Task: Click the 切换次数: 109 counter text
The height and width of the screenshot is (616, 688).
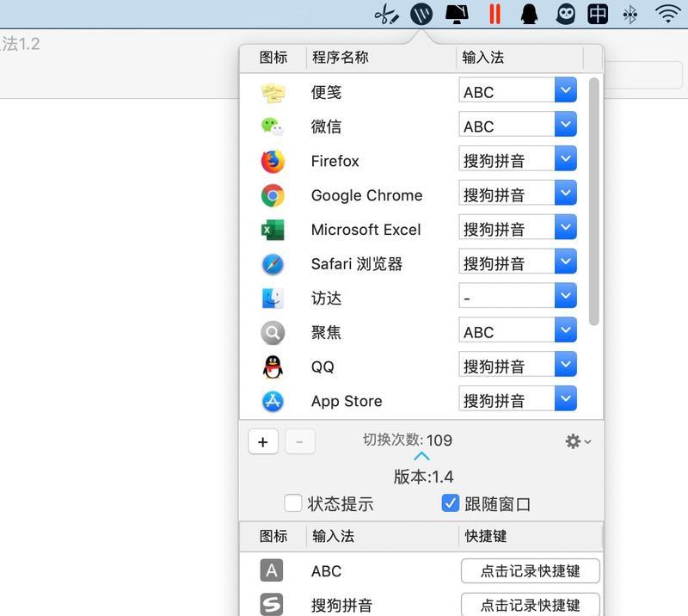Action: tap(408, 440)
